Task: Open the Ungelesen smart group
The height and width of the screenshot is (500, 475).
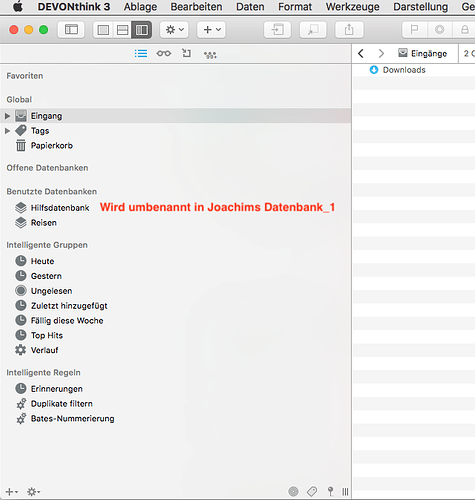Action: click(x=51, y=291)
